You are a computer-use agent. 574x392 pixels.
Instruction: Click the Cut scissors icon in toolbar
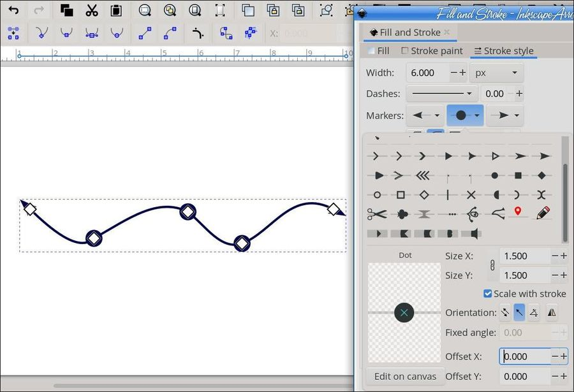point(92,10)
